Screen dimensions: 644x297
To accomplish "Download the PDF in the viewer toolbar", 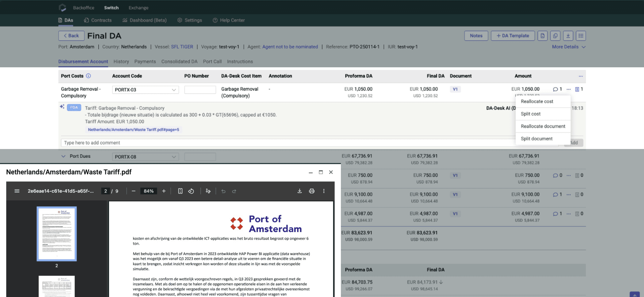I will (x=299, y=191).
